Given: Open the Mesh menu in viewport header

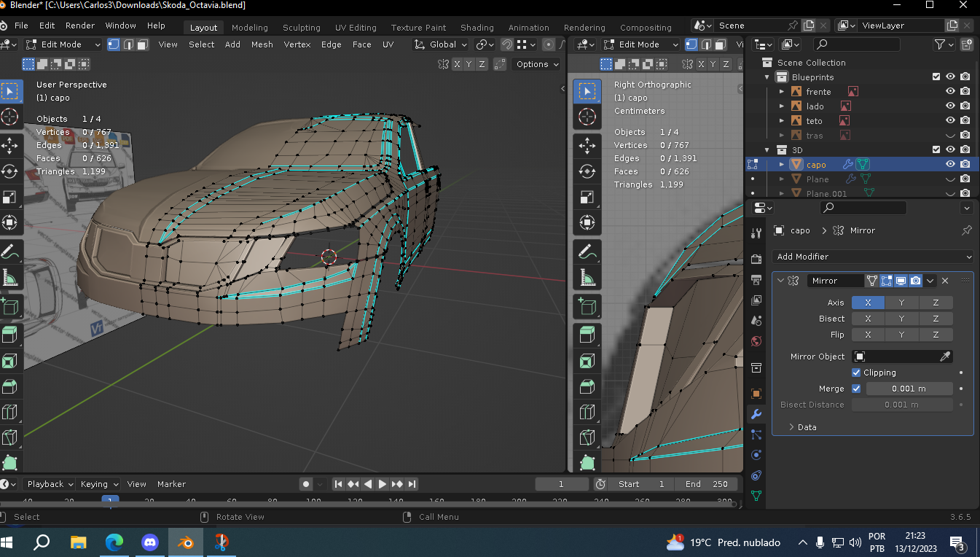Looking at the screenshot, I should (262, 44).
